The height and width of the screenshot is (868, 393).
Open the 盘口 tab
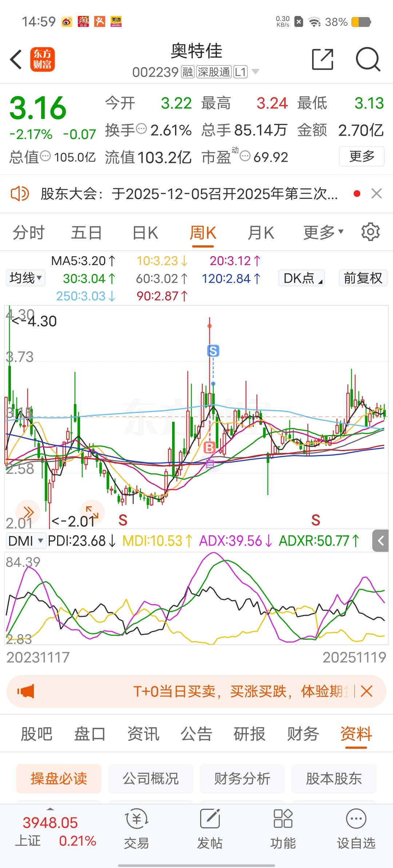[90, 734]
